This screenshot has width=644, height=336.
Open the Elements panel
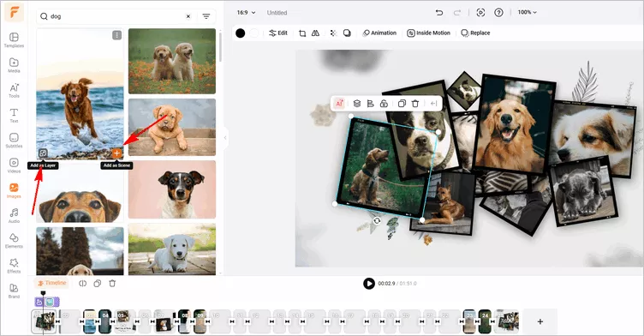[14, 241]
